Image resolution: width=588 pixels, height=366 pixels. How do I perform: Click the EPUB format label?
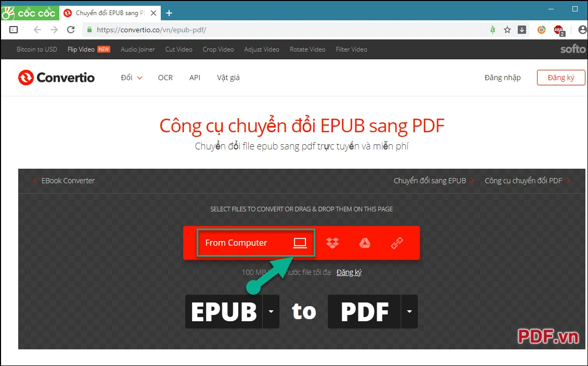pos(224,311)
